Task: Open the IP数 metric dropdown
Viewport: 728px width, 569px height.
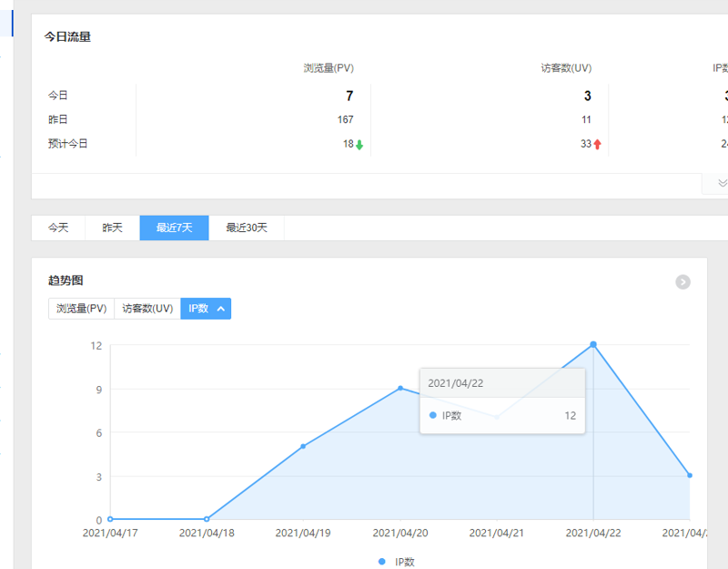Action: 206,309
